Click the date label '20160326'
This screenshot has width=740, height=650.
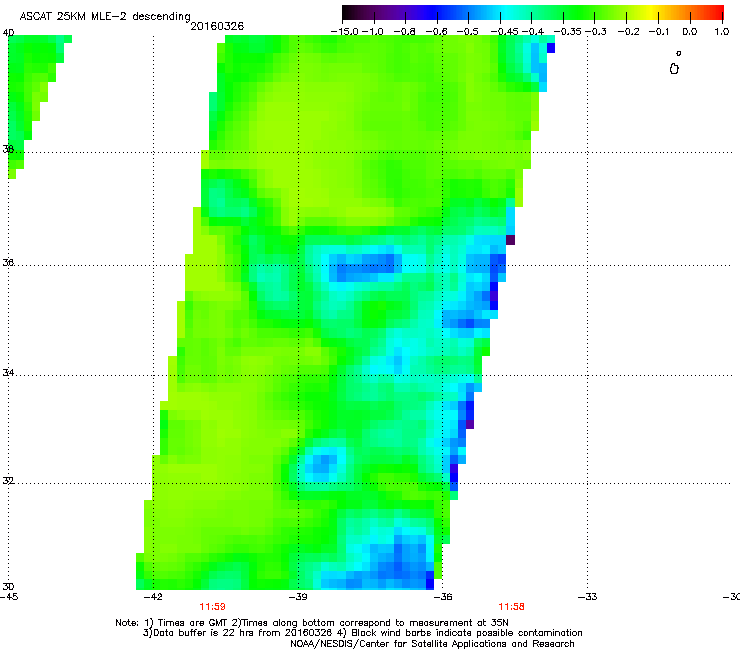(x=217, y=26)
